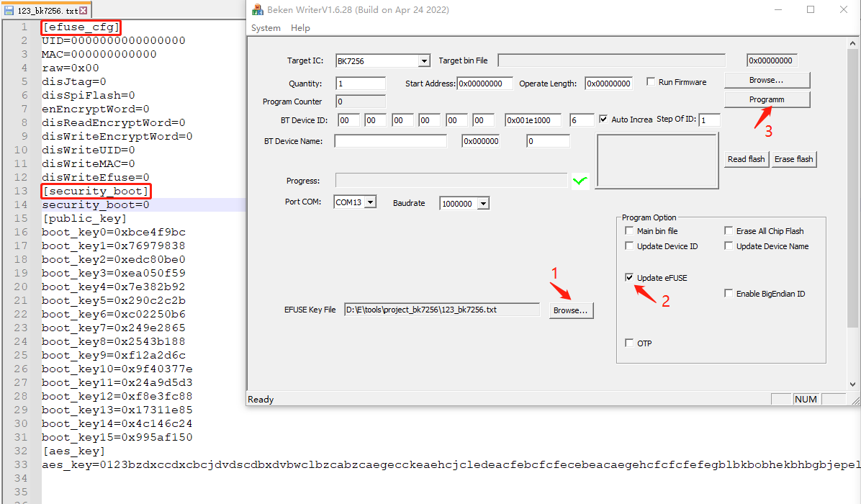Image resolution: width=861 pixels, height=504 pixels.
Task: Click the Beken Writer app icon in title bar
Action: 257,10
